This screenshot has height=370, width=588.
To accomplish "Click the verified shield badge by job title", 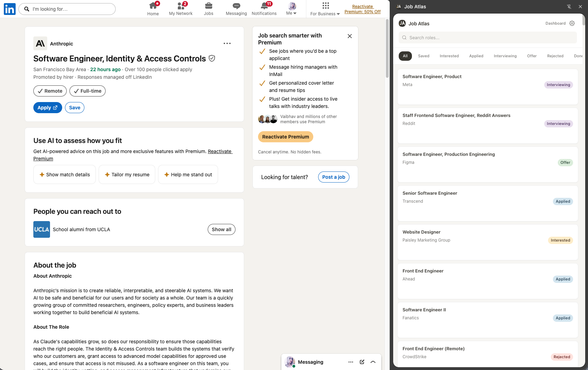I will click(212, 58).
